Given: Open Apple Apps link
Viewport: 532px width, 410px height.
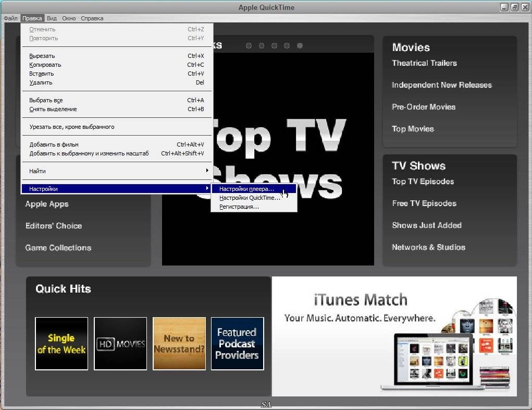Looking at the screenshot, I should (47, 204).
